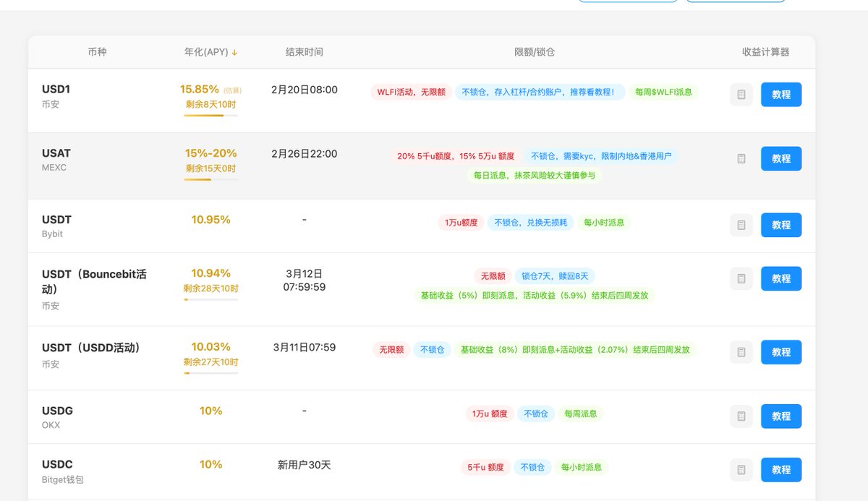Click the '不锁仓，兑换无损耗' tag
Screen dimensions: 868x501
(x=531, y=223)
